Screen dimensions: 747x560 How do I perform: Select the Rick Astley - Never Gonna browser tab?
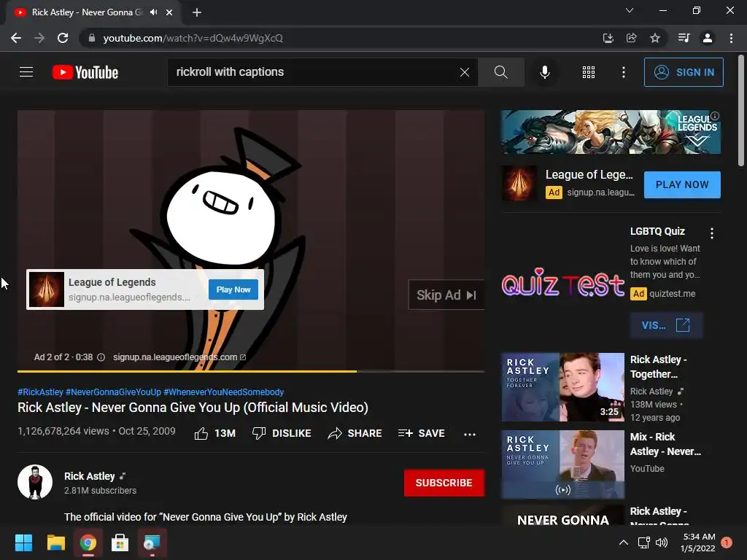pyautogui.click(x=87, y=12)
